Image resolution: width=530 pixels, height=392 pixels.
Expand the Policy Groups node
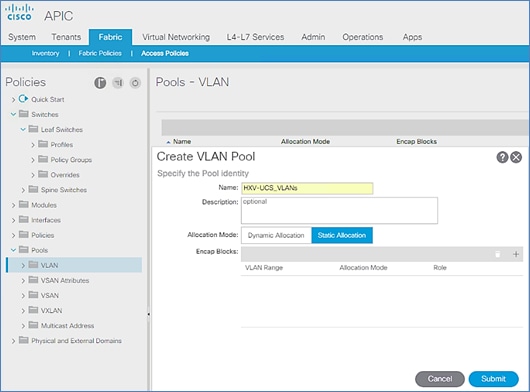tap(33, 160)
